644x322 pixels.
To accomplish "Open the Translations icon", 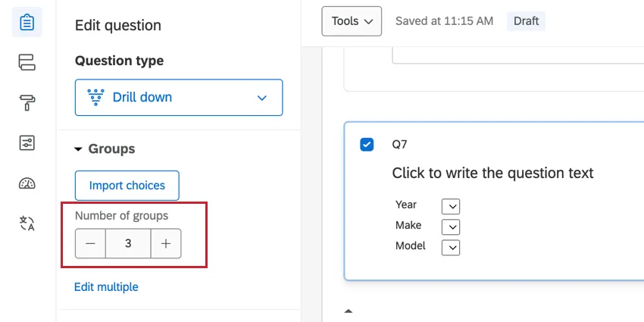I will [27, 224].
